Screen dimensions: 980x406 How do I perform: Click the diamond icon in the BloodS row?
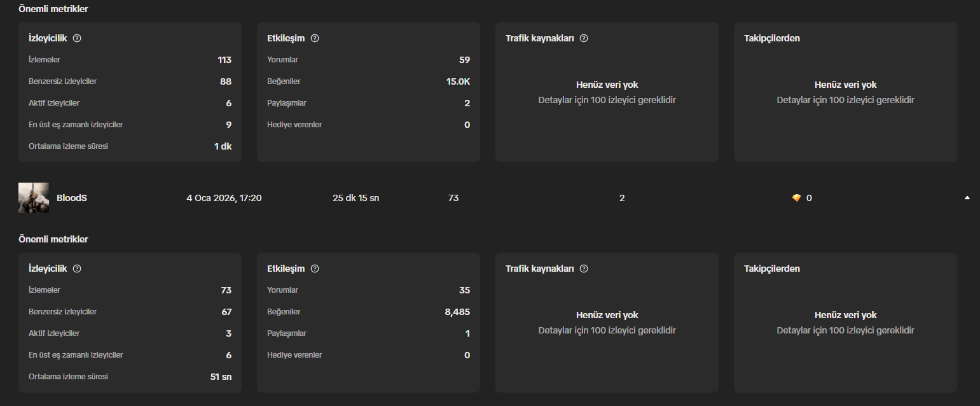(796, 198)
